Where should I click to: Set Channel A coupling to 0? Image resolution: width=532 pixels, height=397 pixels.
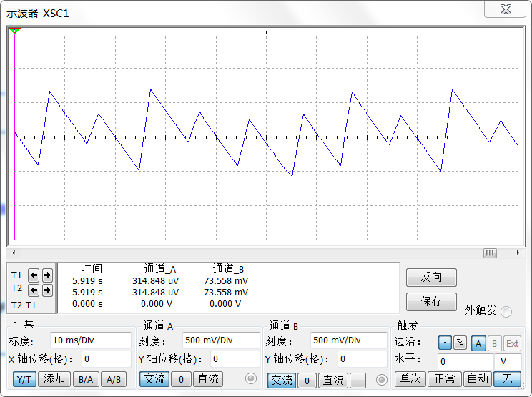181,379
